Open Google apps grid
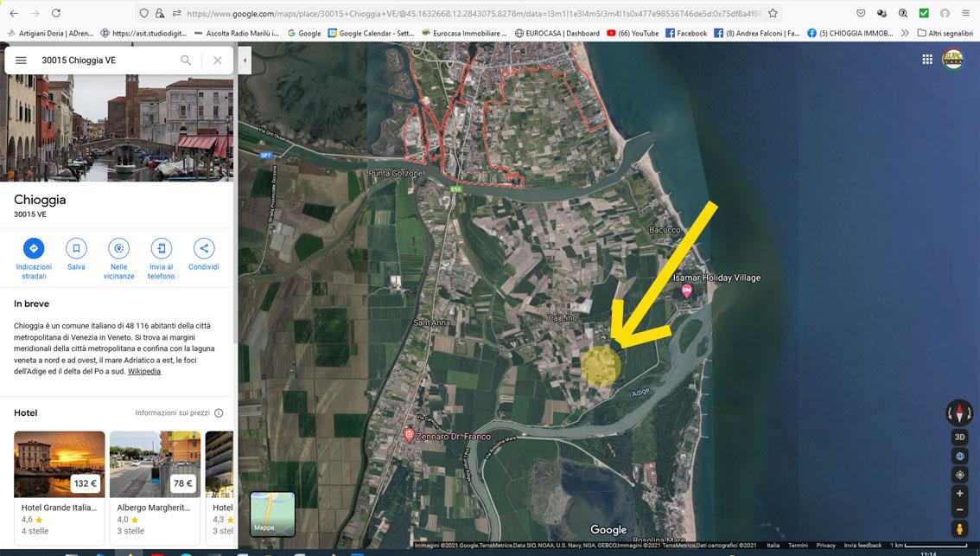Viewport: 980px width, 556px height. [x=927, y=60]
